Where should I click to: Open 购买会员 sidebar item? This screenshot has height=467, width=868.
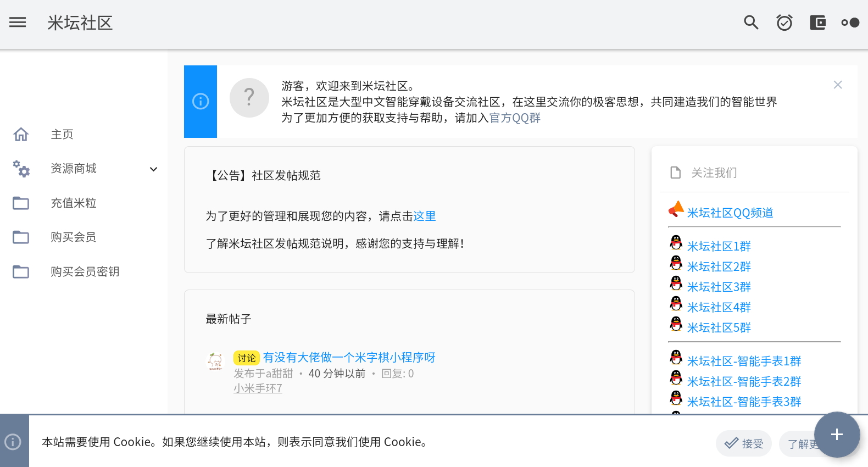click(x=74, y=237)
